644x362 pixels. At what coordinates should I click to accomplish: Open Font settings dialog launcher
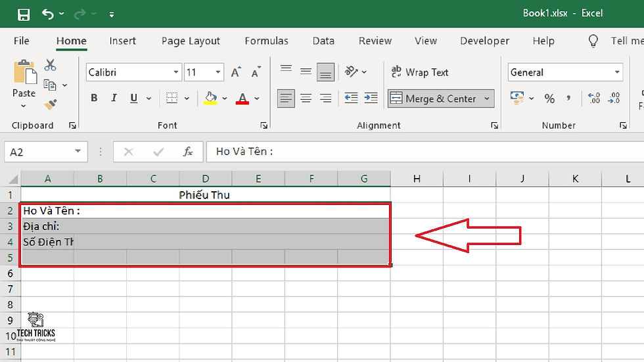point(264,125)
